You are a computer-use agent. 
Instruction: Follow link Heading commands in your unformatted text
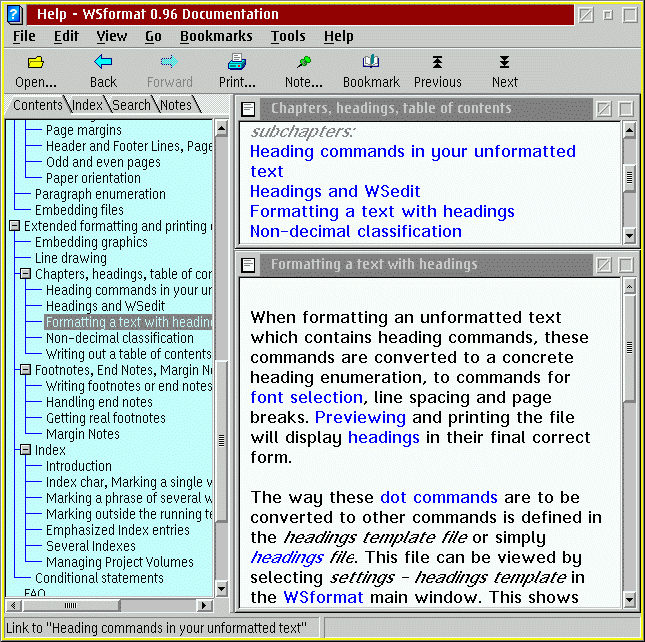pos(413,161)
